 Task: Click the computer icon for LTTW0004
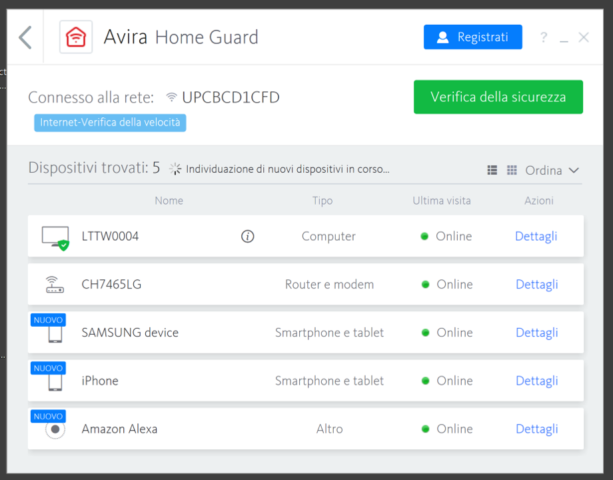click(56, 238)
